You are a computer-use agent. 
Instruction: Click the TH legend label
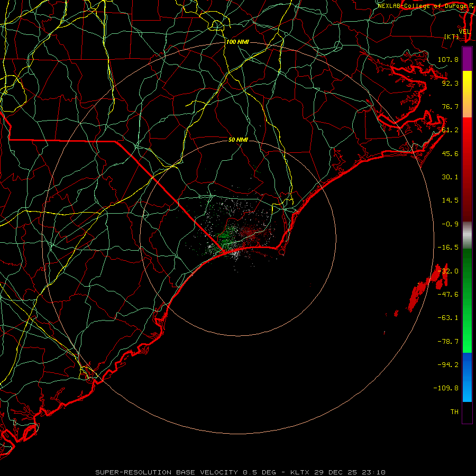pos(454,411)
